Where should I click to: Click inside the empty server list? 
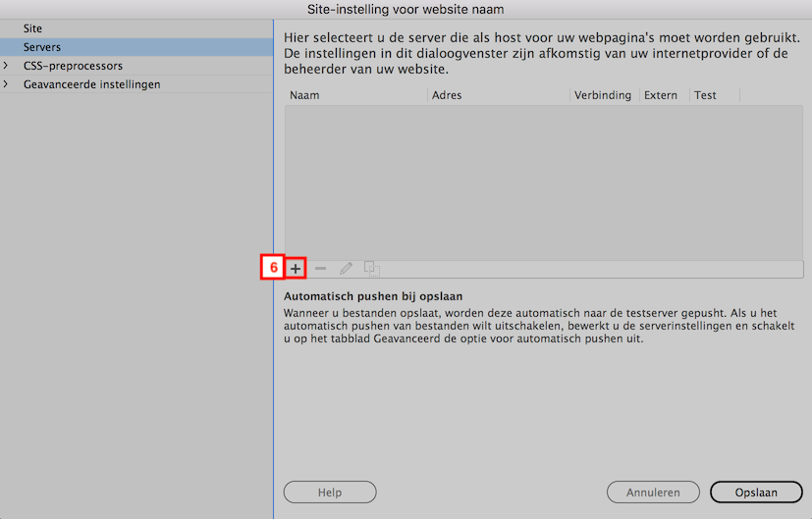[x=543, y=182]
